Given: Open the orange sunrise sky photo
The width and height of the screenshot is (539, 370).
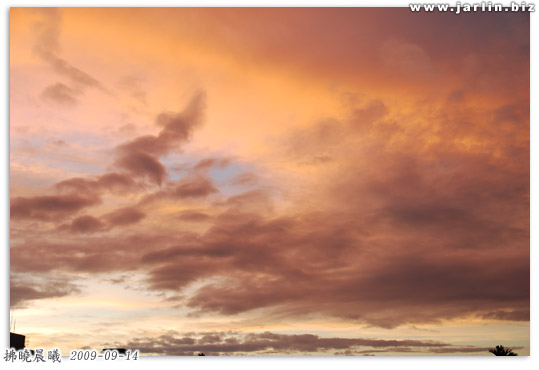Looking at the screenshot, I should [270, 182].
